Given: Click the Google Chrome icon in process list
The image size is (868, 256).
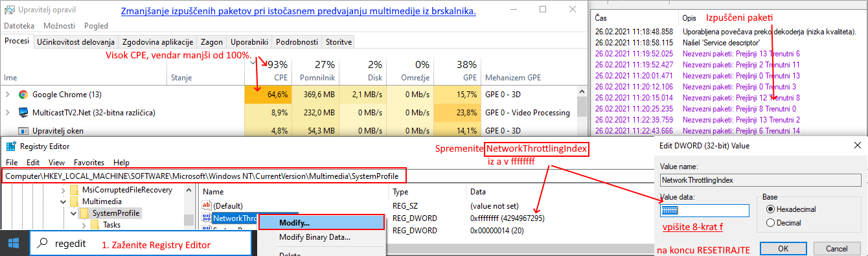Looking at the screenshot, I should click(x=23, y=95).
